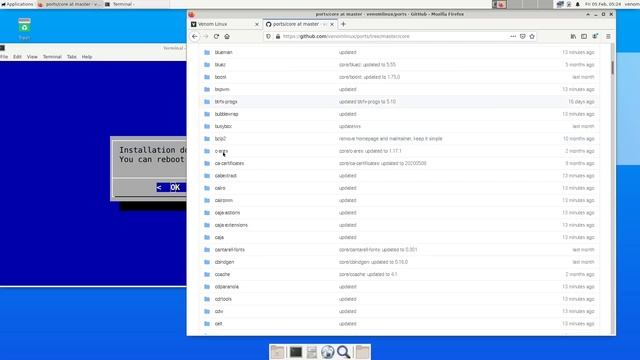640x360 pixels.
Task: Open a new Firefox tab
Action: [343, 24]
